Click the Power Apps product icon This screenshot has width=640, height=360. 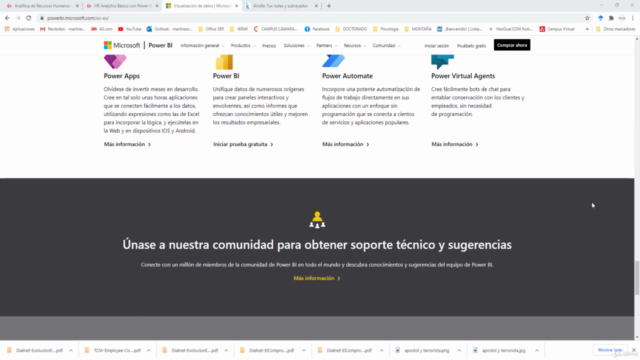(x=115, y=62)
